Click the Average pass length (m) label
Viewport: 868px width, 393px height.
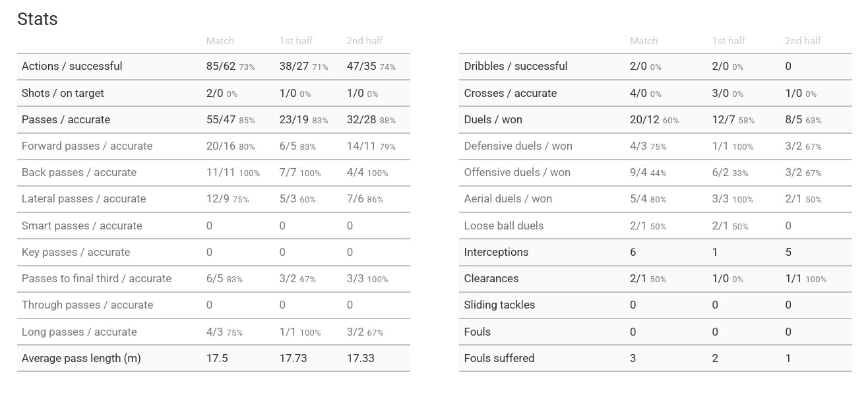[81, 359]
